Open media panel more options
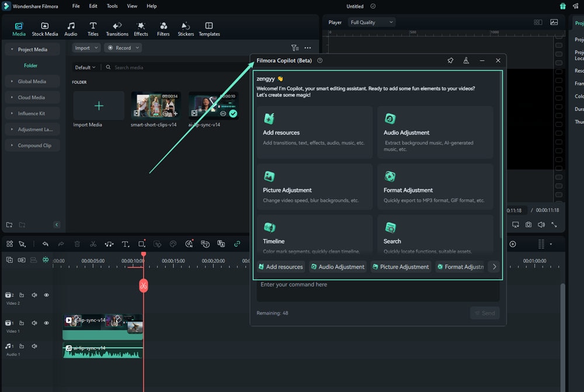The height and width of the screenshot is (392, 584). (308, 48)
